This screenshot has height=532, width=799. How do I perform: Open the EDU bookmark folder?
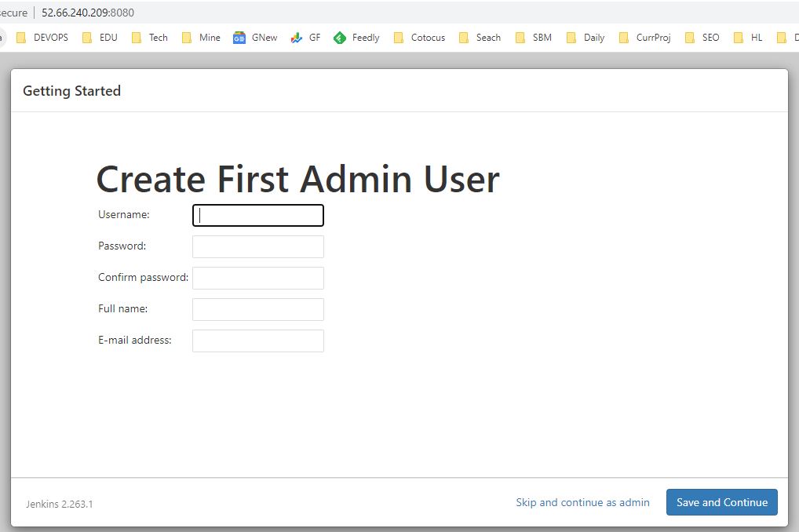[x=99, y=38]
